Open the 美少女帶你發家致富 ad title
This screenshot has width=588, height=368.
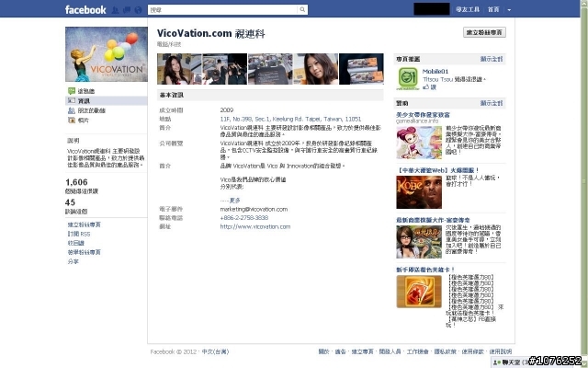[423, 115]
